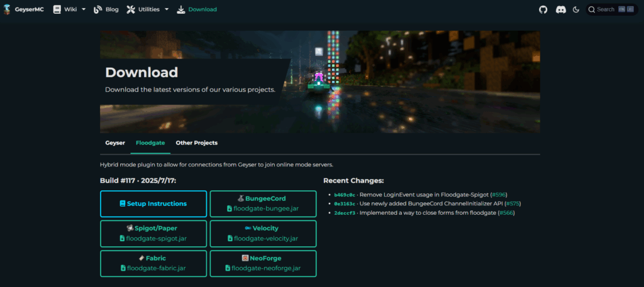Click the Wiki menu label

[x=70, y=9]
